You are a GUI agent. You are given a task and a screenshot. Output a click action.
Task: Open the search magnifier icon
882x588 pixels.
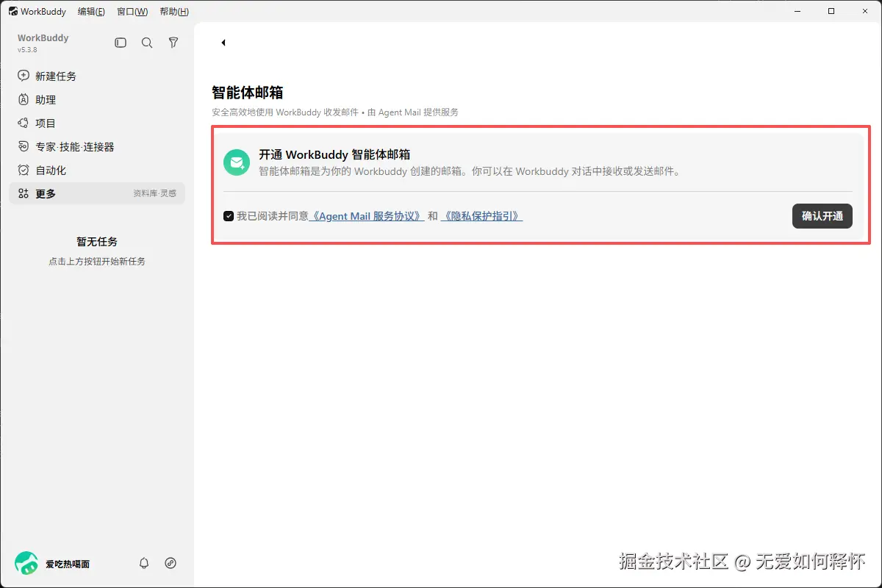coord(147,43)
